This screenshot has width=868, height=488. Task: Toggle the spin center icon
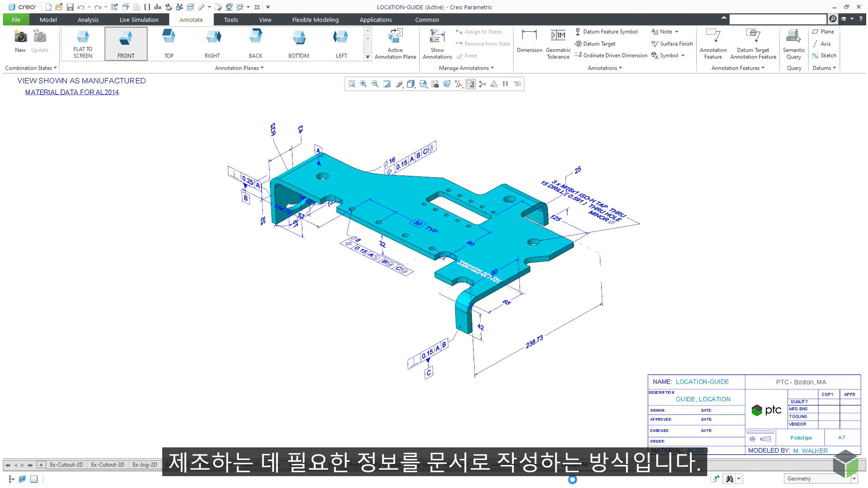click(482, 84)
